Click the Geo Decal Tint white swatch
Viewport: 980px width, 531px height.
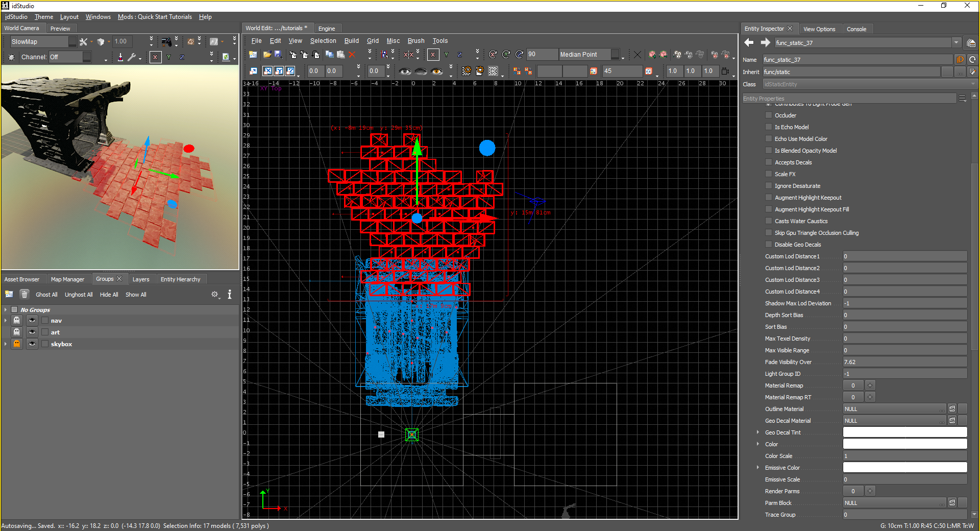coord(905,432)
